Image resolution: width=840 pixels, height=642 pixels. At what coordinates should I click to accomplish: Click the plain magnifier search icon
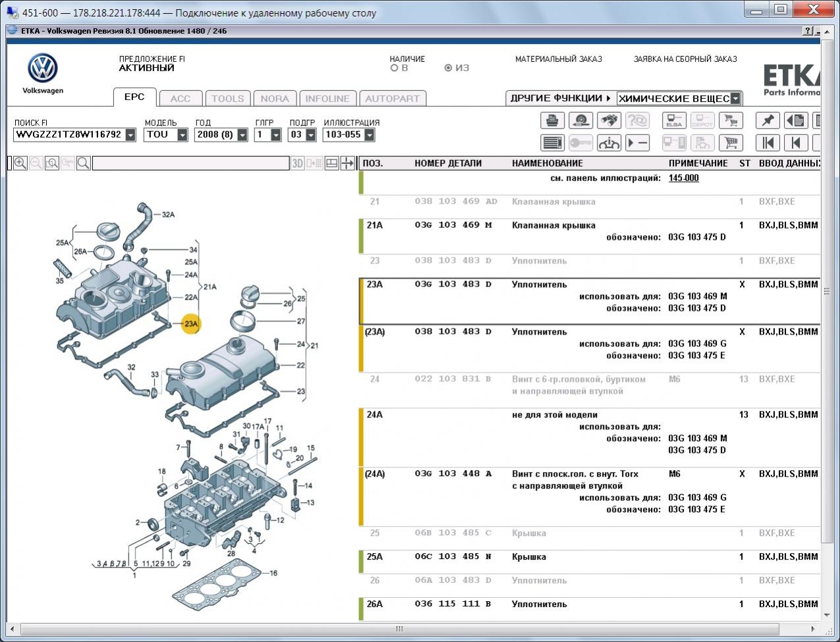pyautogui.click(x=84, y=163)
